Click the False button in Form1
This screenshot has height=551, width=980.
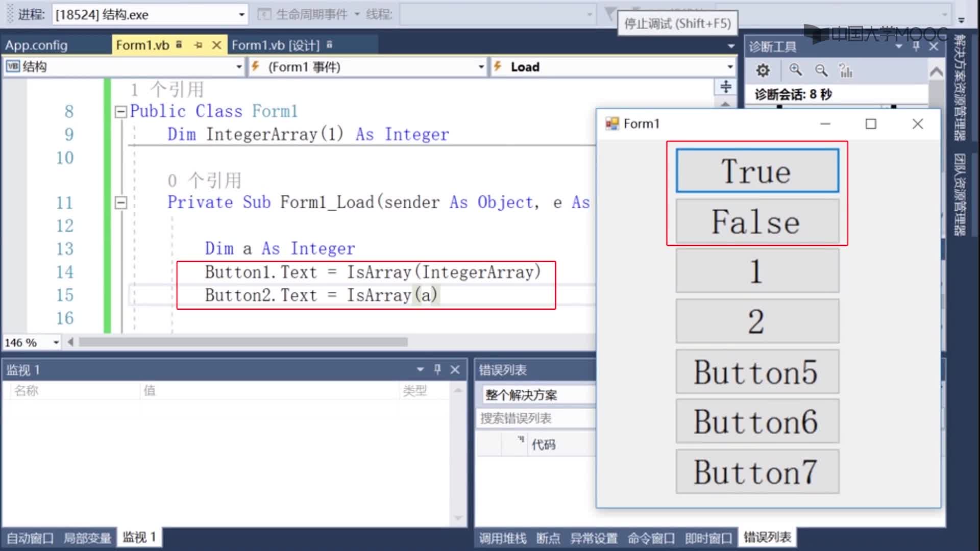coord(757,221)
